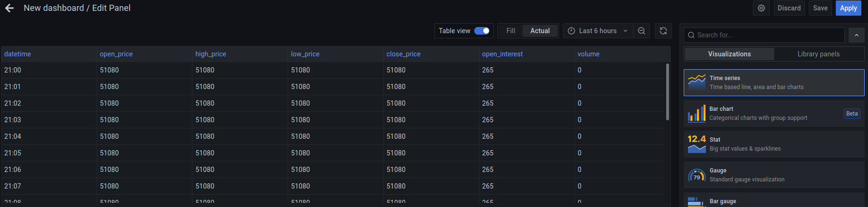
Task: Refresh dashboard using the refresh icon
Action: click(x=663, y=31)
